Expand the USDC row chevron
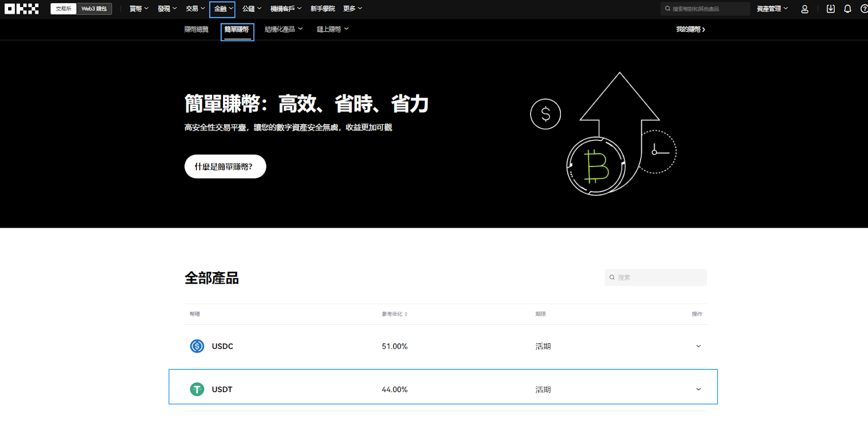Viewport: 868px width, 423px height. click(x=698, y=346)
